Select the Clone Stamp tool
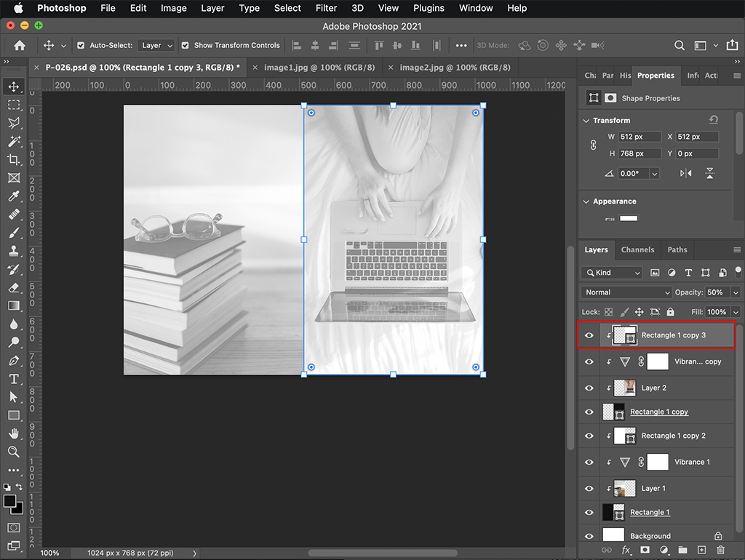Viewport: 745px width, 560px height. (x=14, y=251)
